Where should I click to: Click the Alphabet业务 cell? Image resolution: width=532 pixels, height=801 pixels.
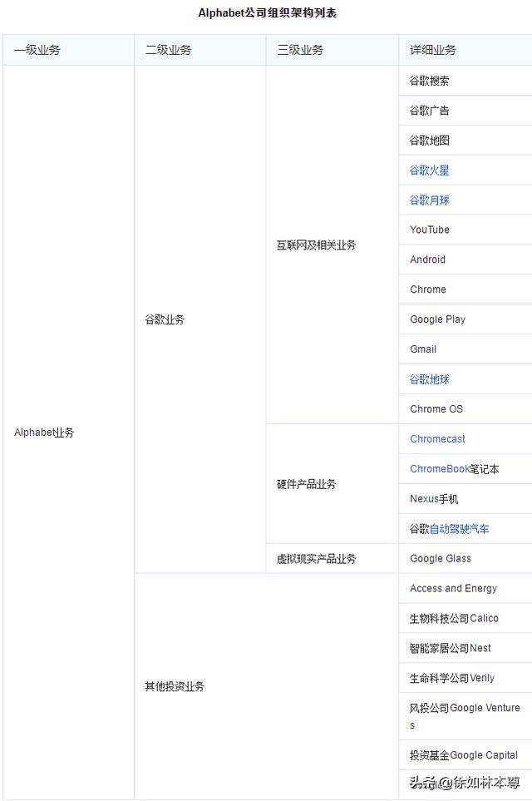coord(68,433)
